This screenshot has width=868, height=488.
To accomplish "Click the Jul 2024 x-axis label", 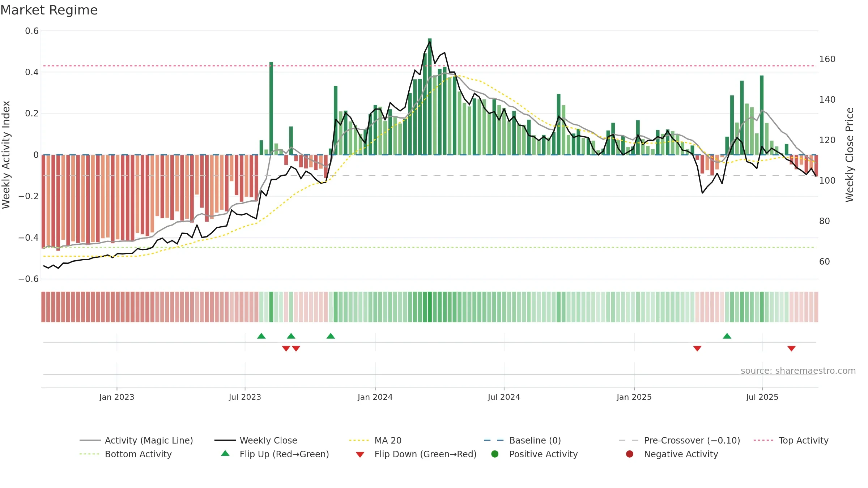I will (504, 397).
